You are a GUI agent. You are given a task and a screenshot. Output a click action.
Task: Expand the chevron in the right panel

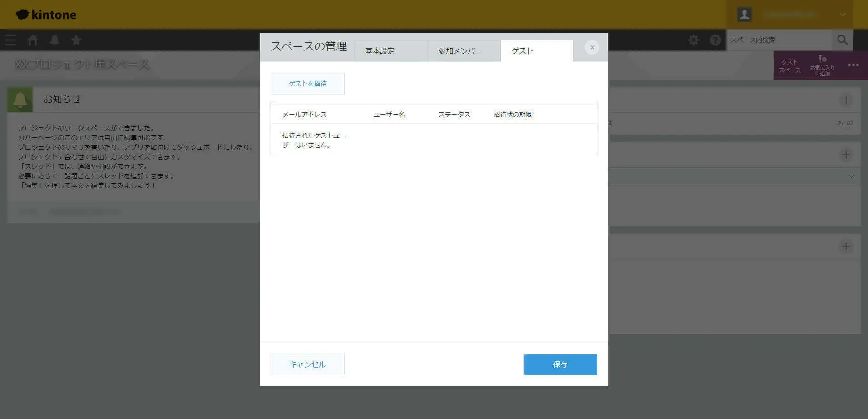[852, 176]
